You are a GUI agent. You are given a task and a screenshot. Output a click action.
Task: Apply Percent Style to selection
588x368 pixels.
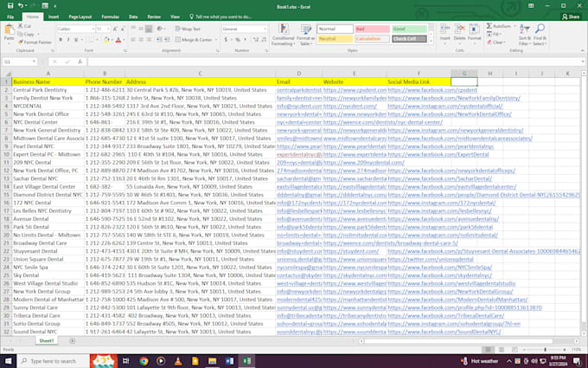(238, 40)
